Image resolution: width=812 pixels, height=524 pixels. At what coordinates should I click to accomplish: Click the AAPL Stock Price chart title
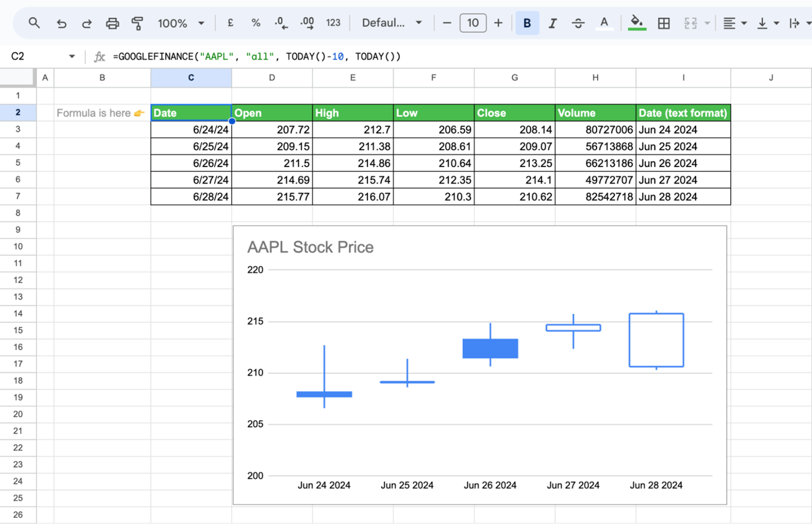[310, 247]
